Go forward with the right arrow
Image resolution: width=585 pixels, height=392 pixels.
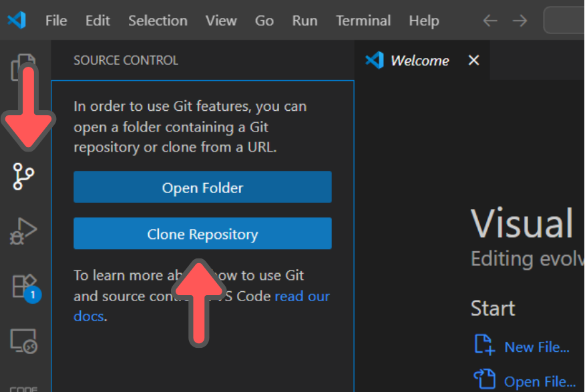click(520, 21)
